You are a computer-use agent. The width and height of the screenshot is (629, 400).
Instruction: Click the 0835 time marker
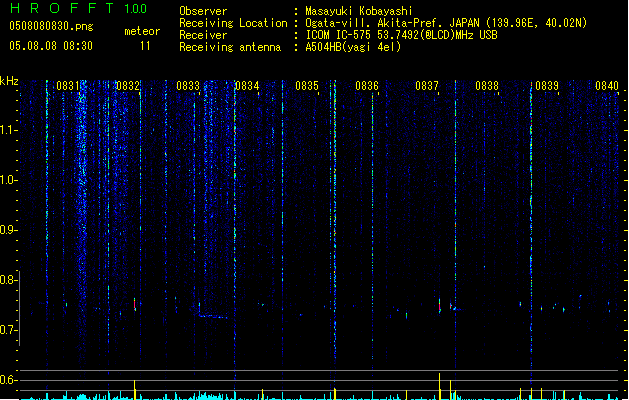(307, 86)
